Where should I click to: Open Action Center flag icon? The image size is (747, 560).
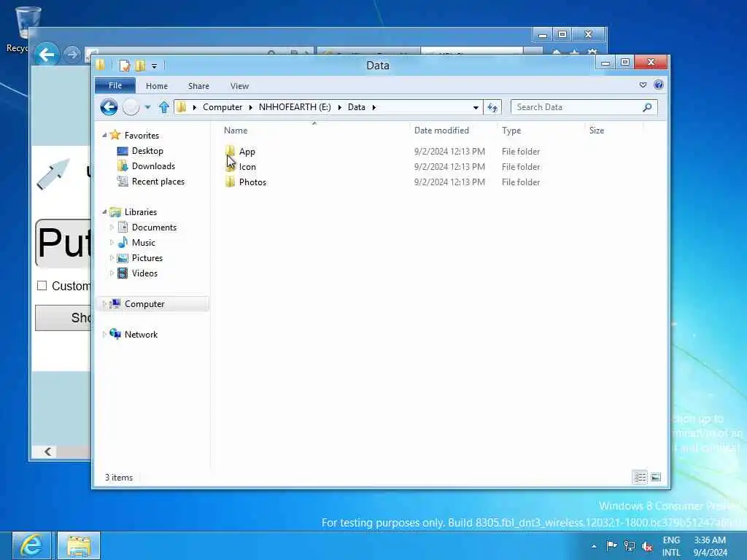click(x=612, y=545)
